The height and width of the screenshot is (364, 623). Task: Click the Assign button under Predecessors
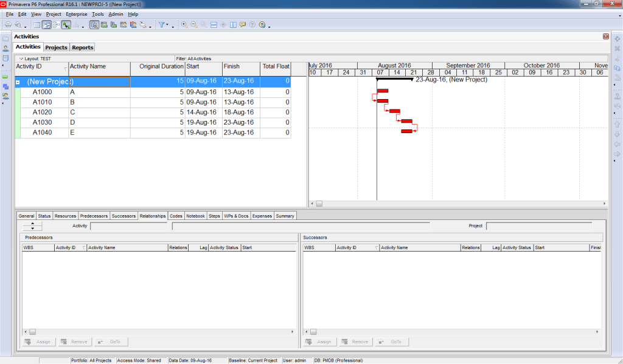[x=39, y=342]
